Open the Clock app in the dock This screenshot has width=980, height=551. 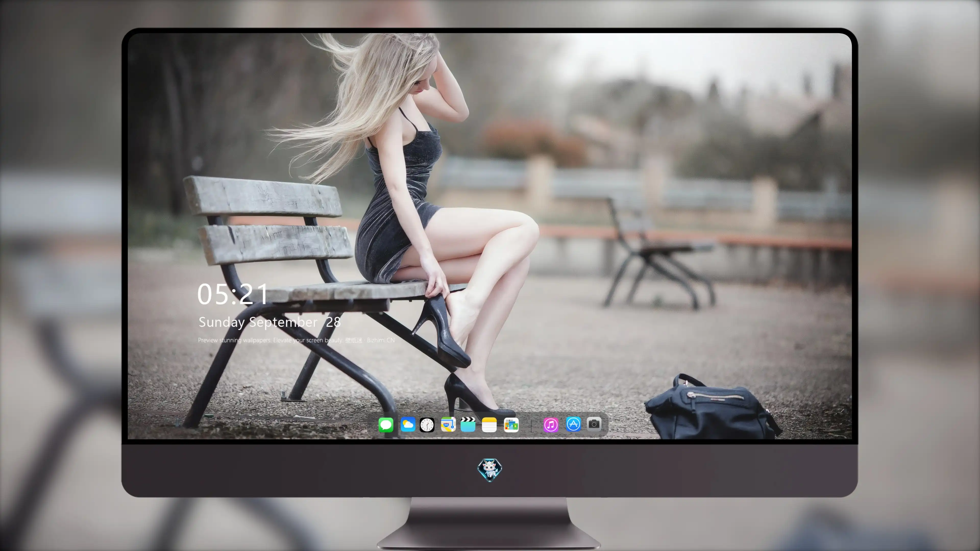coord(427,425)
